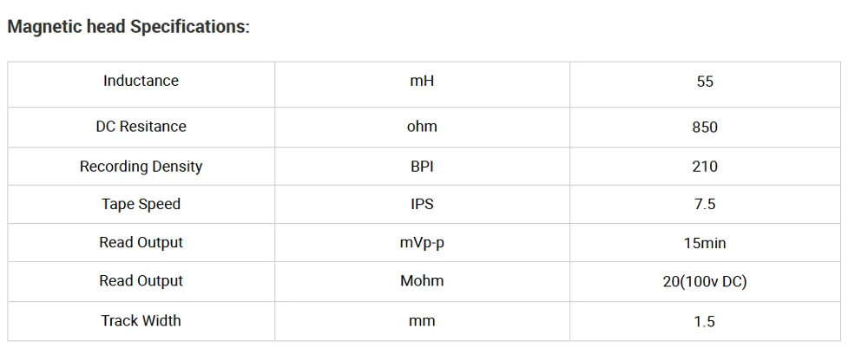Select the Mohm unit cell

tap(422, 281)
